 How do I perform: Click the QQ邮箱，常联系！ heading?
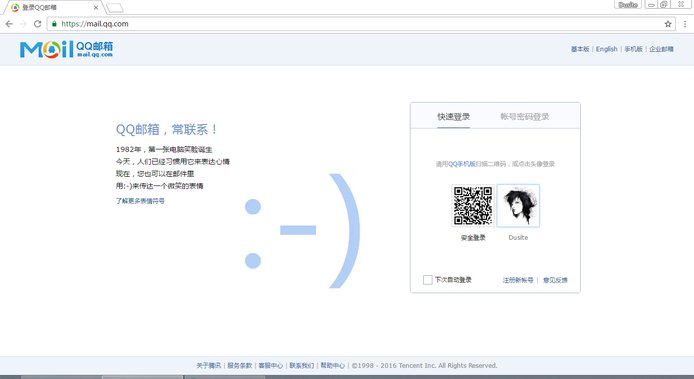pyautogui.click(x=167, y=129)
